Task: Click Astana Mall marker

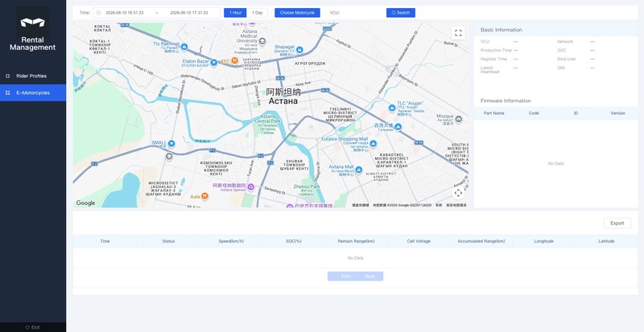Action: pyautogui.click(x=358, y=170)
